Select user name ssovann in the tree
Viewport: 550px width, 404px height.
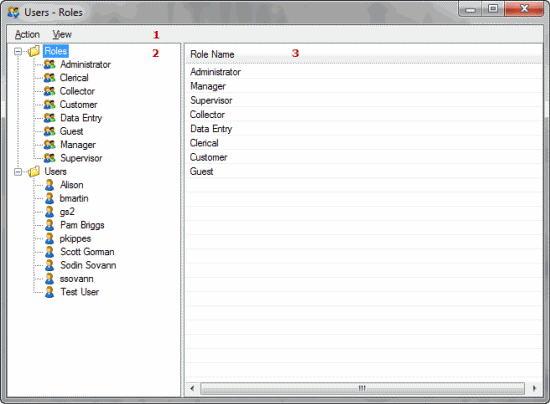point(76,279)
